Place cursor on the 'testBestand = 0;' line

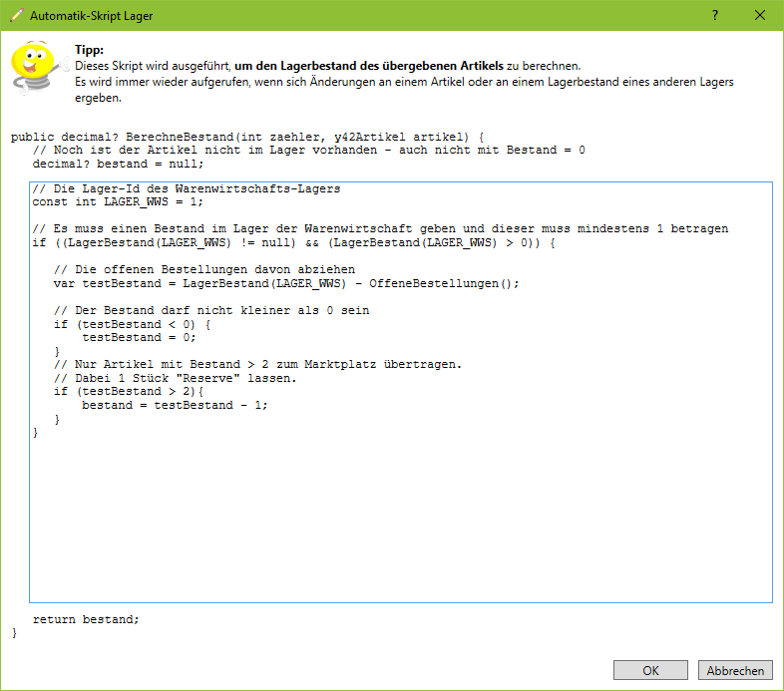click(139, 337)
